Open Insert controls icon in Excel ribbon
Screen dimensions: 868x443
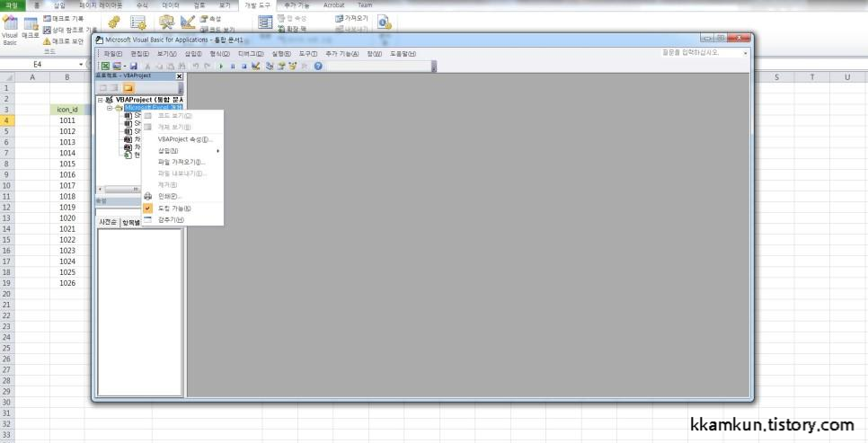pyautogui.click(x=166, y=22)
